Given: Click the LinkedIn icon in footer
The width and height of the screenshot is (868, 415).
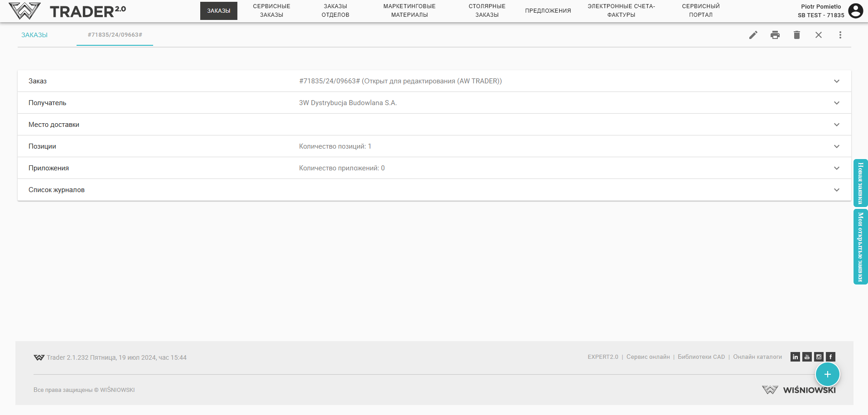Looking at the screenshot, I should [x=795, y=357].
